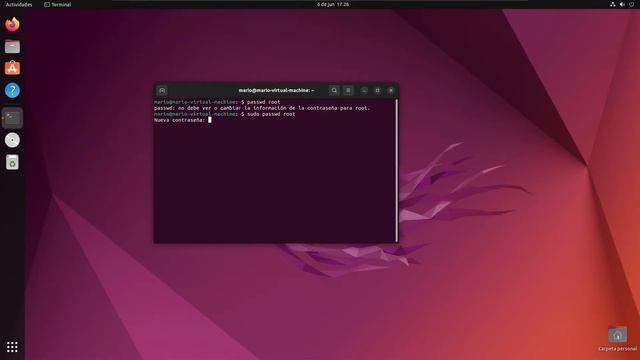This screenshot has width=640, height=360.
Task: Open Firefox from the dock
Action: [x=12, y=24]
